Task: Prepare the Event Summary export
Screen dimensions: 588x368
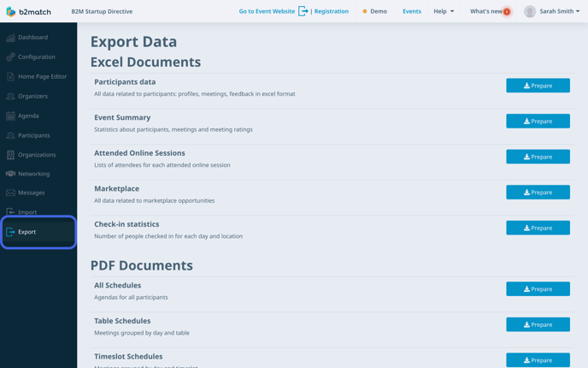Action: (x=538, y=122)
